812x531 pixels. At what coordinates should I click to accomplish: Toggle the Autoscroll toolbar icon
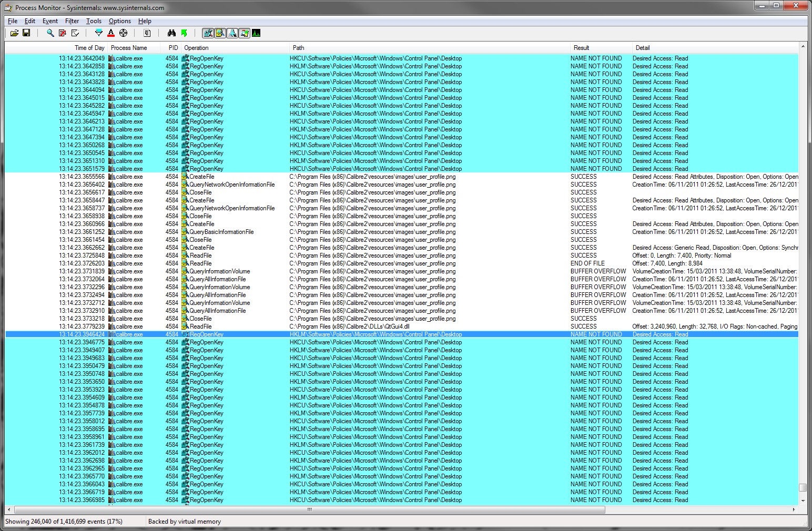[x=63, y=33]
